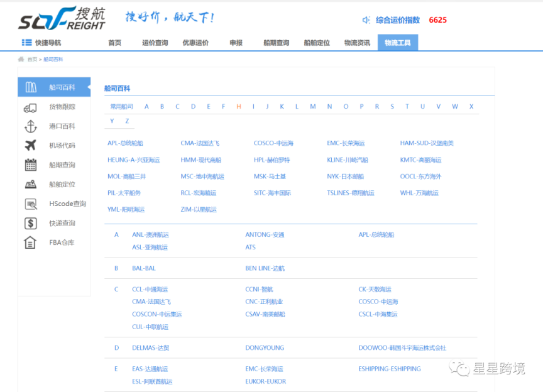Click the 首页 breadcrumb link

coord(32,59)
